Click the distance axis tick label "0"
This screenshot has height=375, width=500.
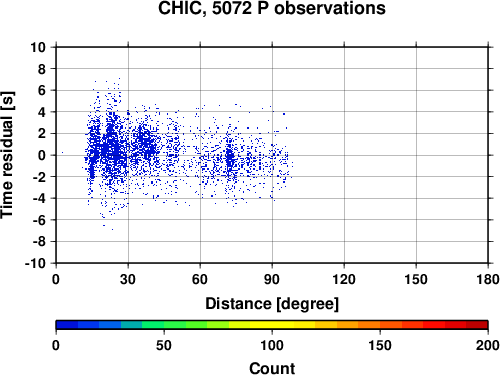coord(56,279)
